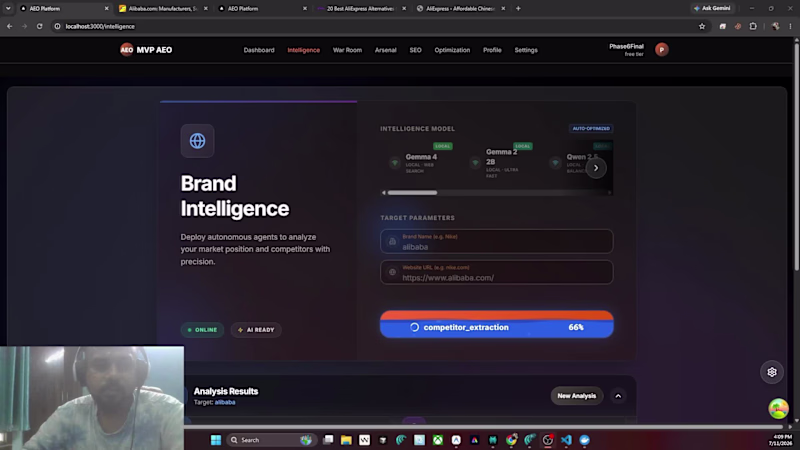
Task: Click the Ask Gemini button
Action: (x=712, y=8)
